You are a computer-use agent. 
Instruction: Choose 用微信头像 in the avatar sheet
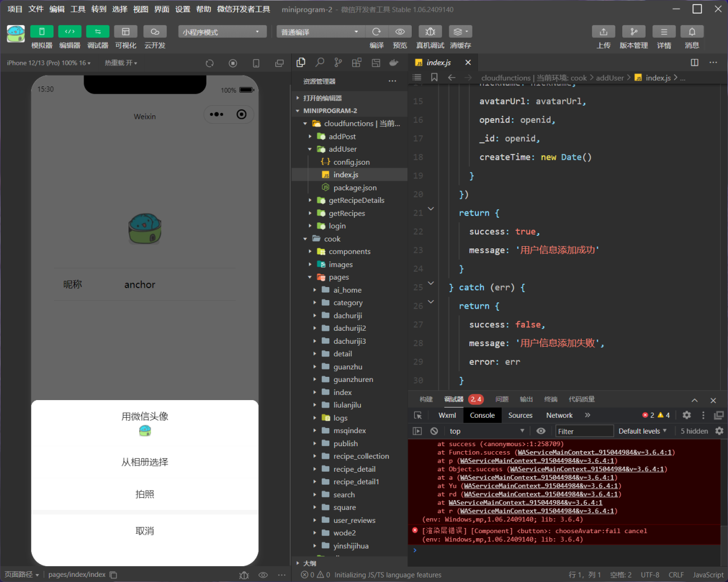point(145,423)
